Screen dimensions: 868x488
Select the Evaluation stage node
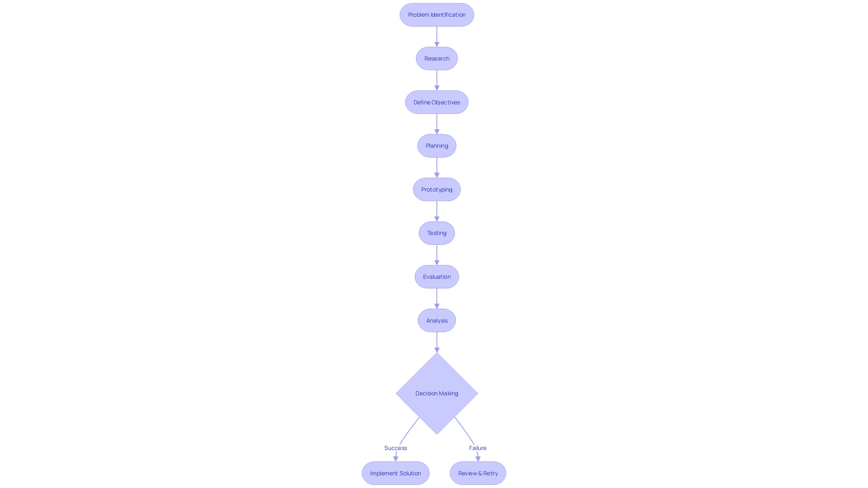point(437,277)
